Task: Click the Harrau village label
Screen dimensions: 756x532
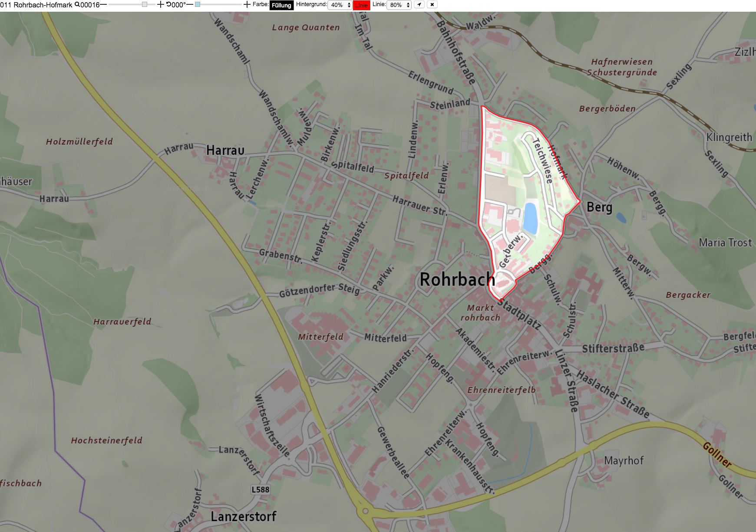Action: coord(225,150)
